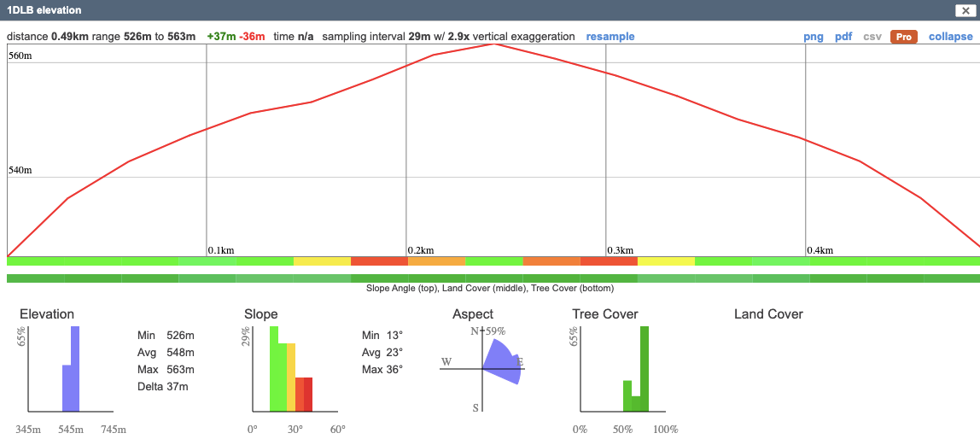
Task: Click the 0.4km distance marker label
Action: pos(820,250)
